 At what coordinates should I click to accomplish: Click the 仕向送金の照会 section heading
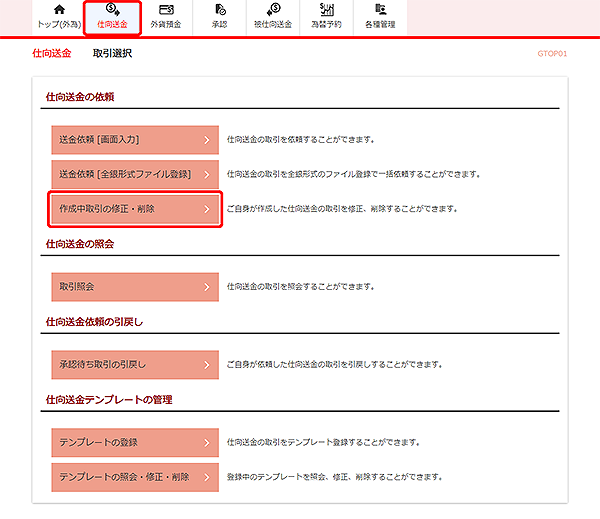tap(80, 244)
